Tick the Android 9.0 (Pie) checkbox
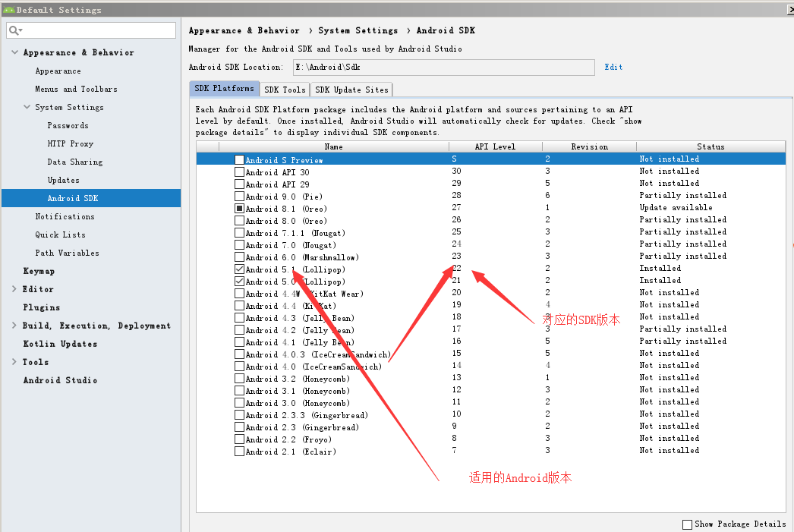Viewport: 794px width, 532px height. (x=240, y=196)
